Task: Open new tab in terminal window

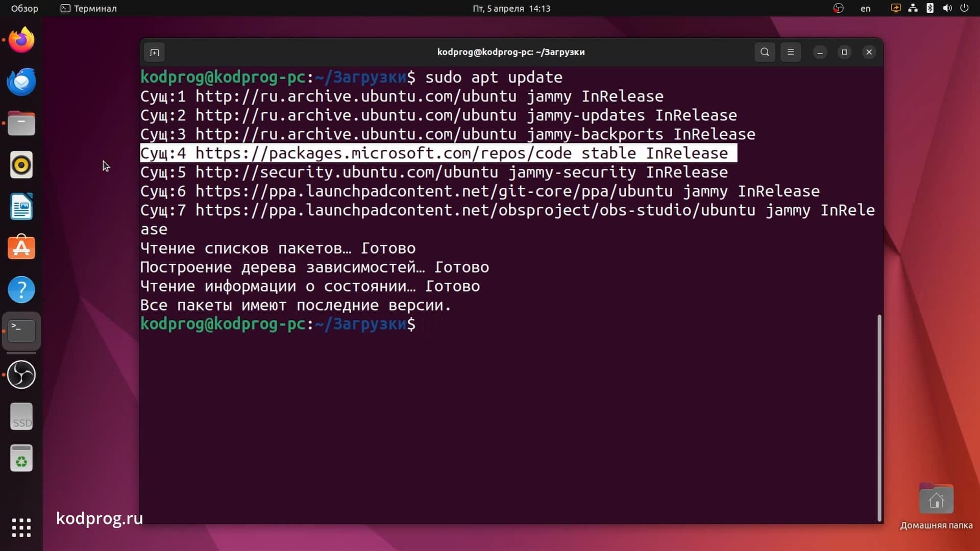Action: click(155, 52)
